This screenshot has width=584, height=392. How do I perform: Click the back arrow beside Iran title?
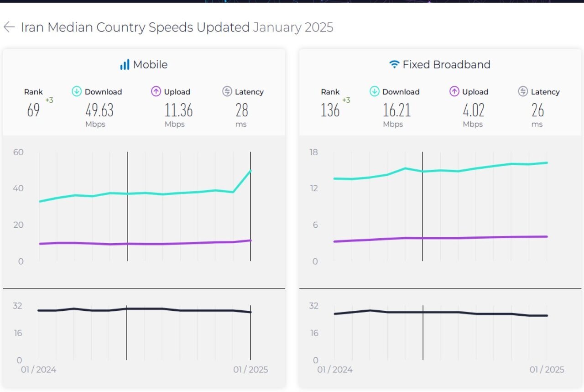[9, 27]
